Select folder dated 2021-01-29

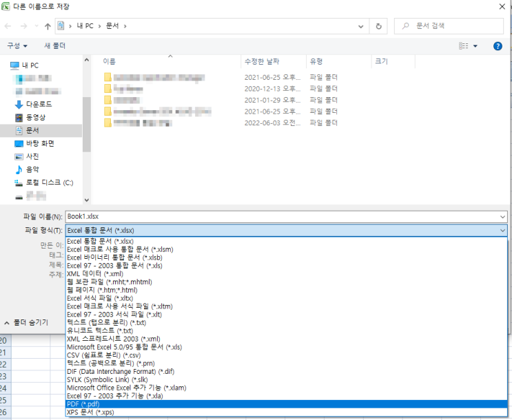[x=221, y=101]
